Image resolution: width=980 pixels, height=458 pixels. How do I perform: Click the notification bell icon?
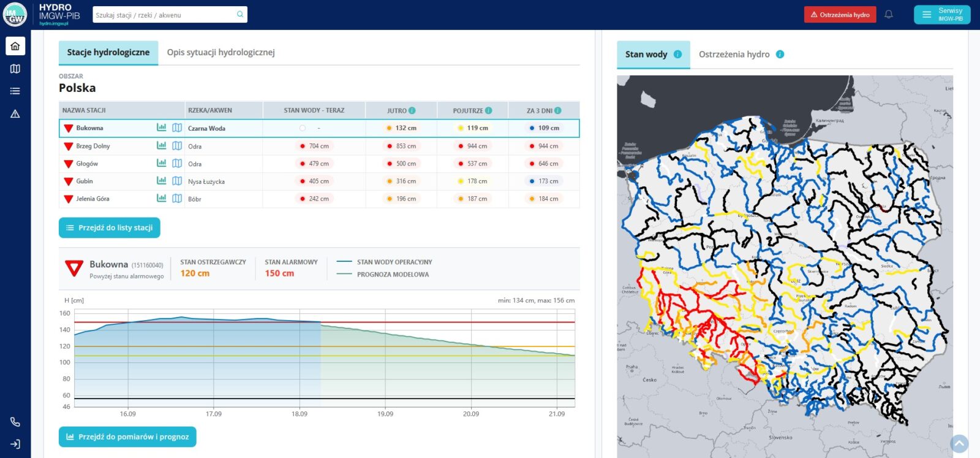coord(889,15)
